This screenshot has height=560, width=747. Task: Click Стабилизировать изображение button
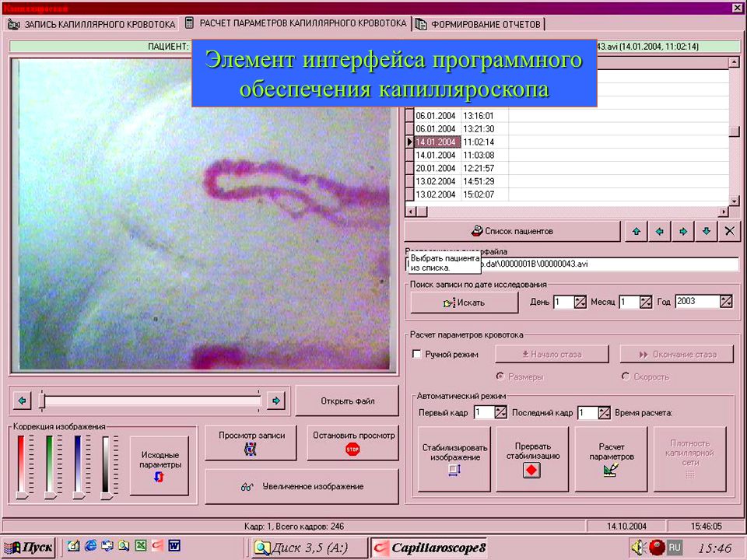tap(454, 459)
